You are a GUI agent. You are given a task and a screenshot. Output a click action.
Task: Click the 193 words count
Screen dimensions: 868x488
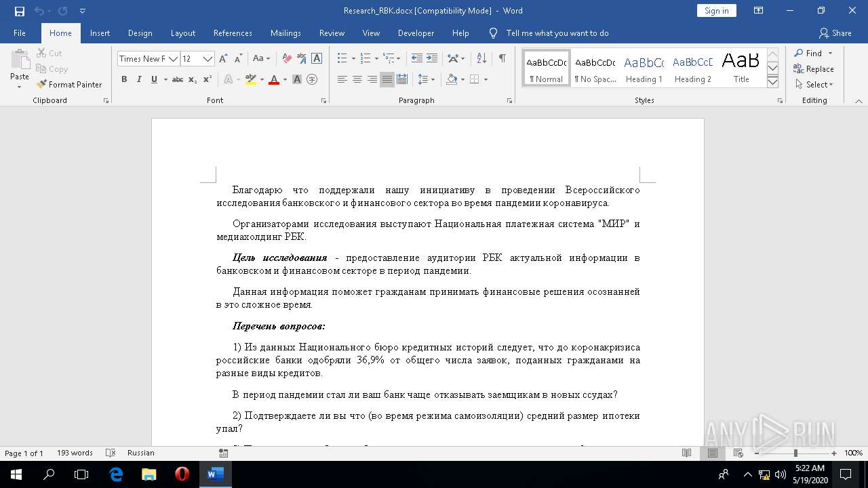[x=75, y=453]
